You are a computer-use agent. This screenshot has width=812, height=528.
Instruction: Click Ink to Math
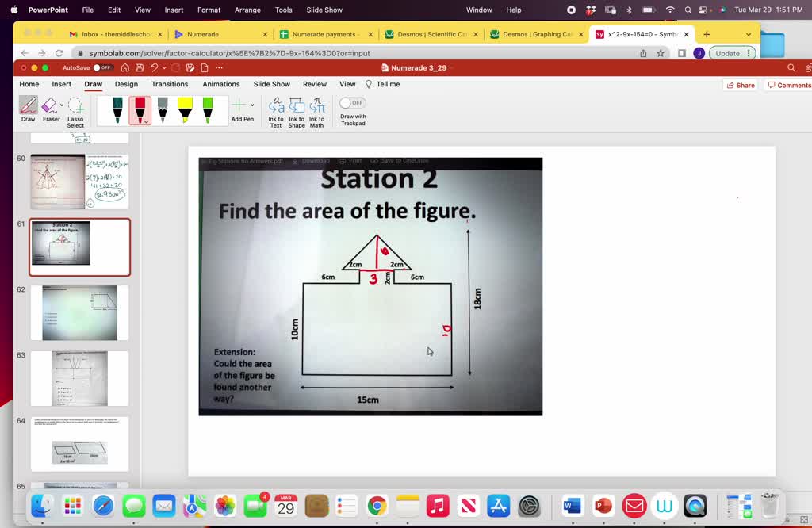click(x=317, y=112)
